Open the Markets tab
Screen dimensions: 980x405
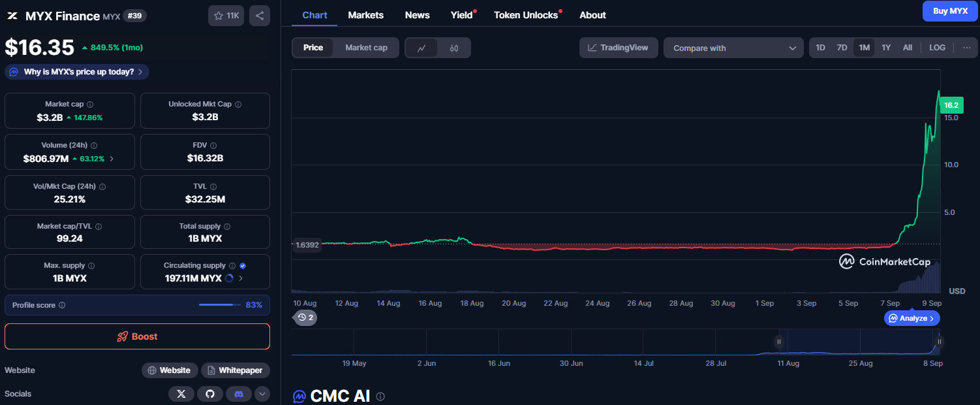366,15
